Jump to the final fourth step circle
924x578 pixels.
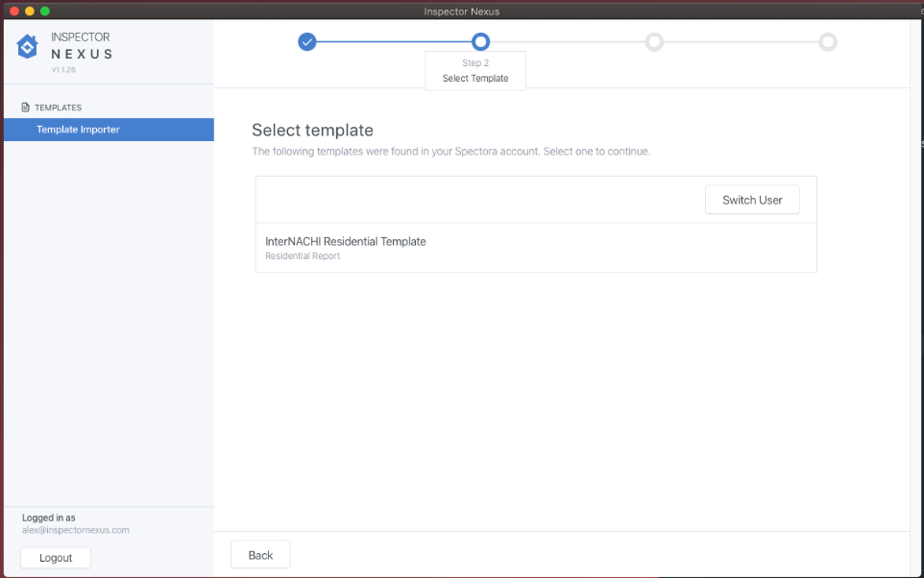(828, 41)
